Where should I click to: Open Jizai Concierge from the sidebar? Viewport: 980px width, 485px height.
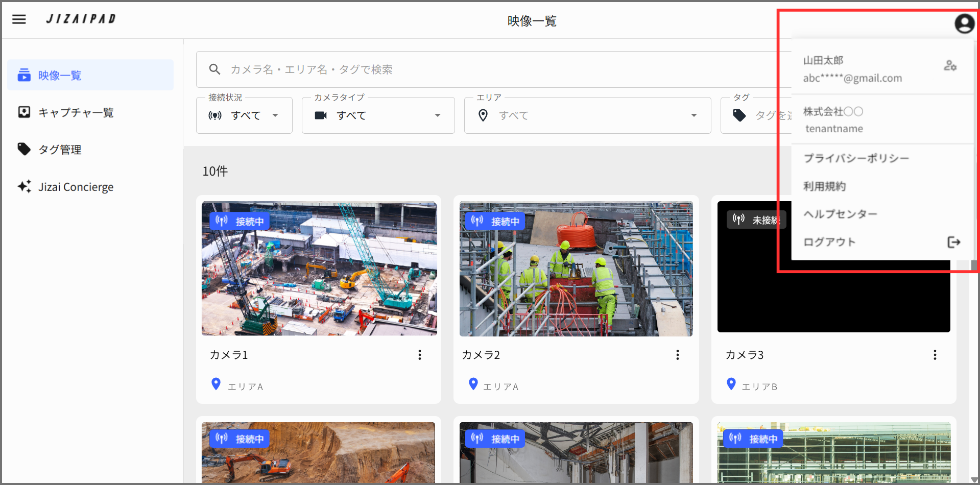click(90, 187)
